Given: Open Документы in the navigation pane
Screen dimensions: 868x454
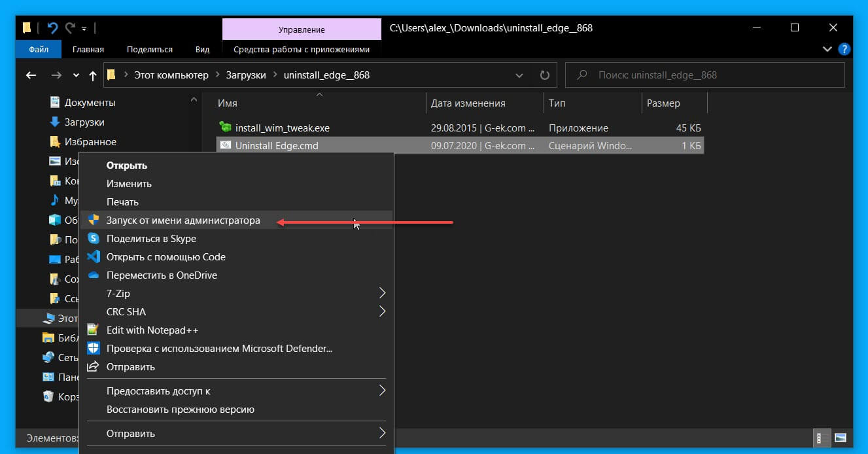Looking at the screenshot, I should 90,103.
